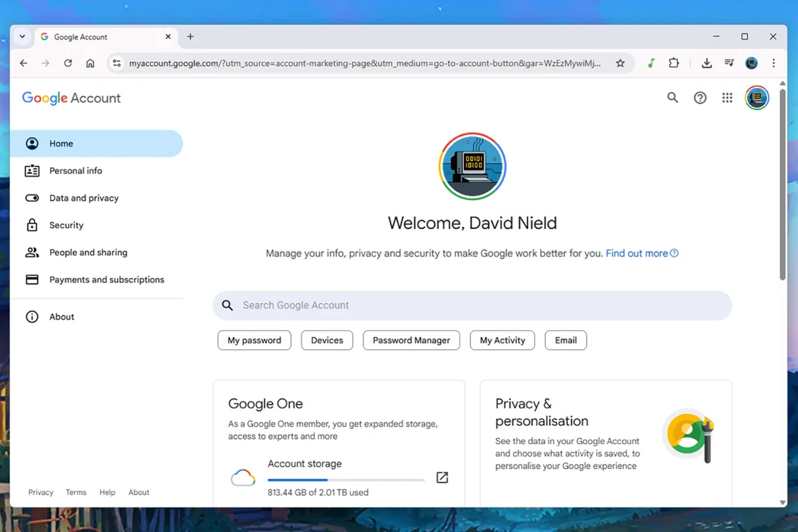Open the site information panel in the address bar
This screenshot has width=798, height=532.
(x=116, y=63)
